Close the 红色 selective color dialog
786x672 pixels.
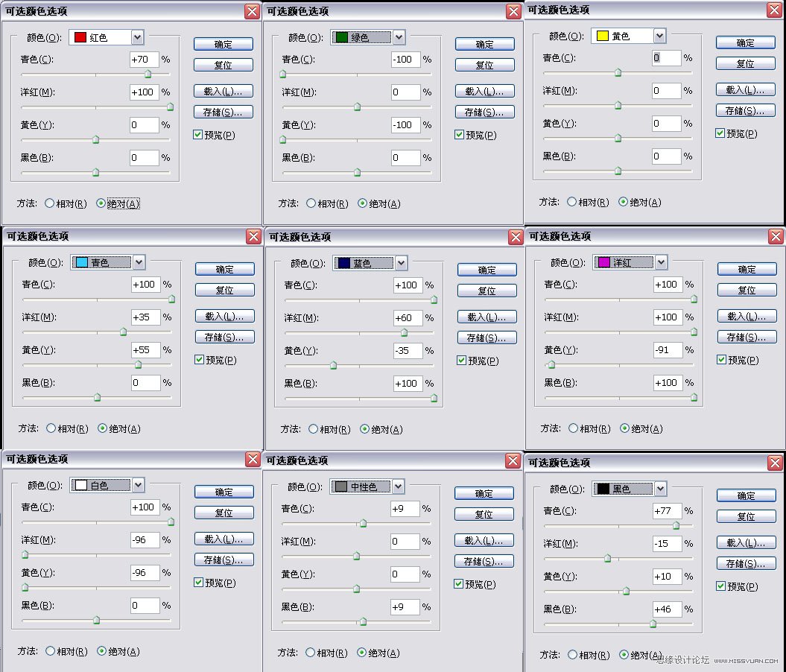pos(252,11)
